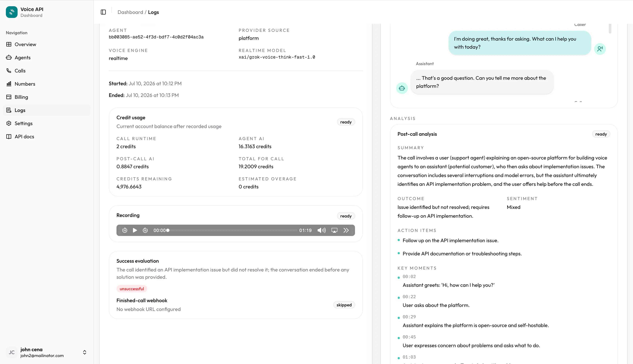Click the unsuccessful evaluation badge
This screenshot has width=633, height=364.
point(132,289)
